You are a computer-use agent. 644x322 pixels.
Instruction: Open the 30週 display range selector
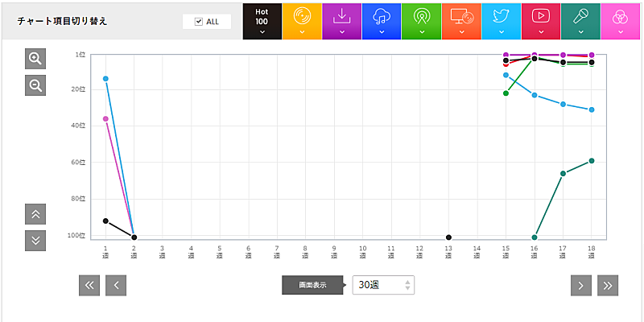point(383,285)
